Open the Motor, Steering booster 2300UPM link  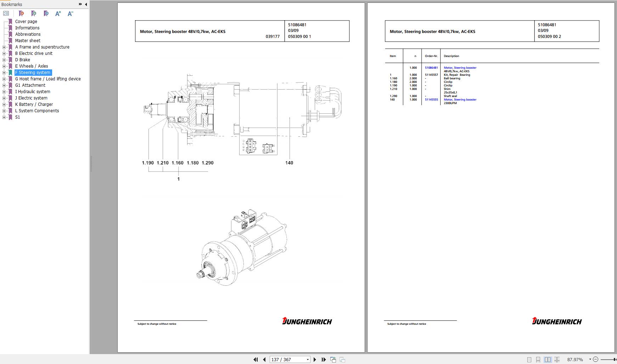460,99
